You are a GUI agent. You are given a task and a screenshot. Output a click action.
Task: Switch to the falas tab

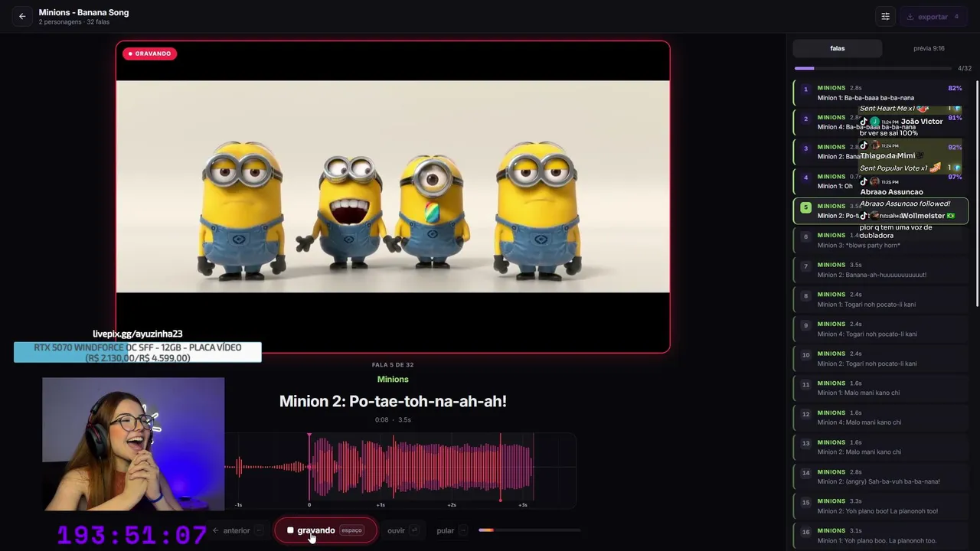pos(838,48)
